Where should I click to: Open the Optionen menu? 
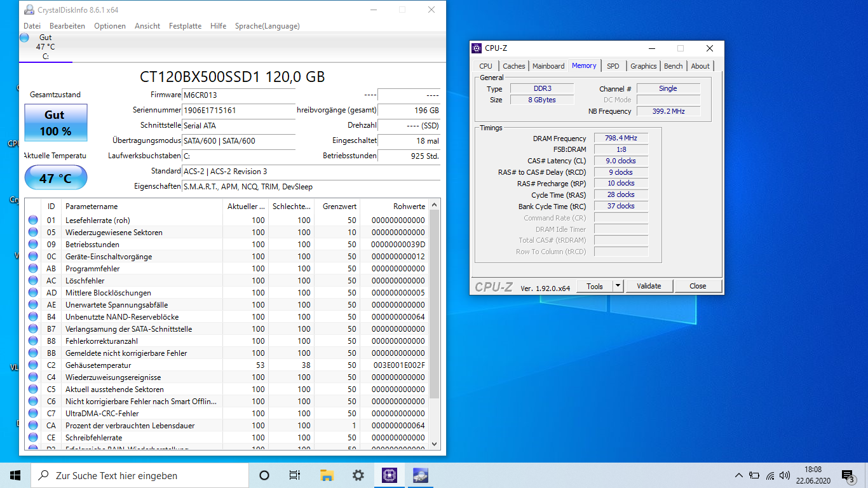click(110, 26)
